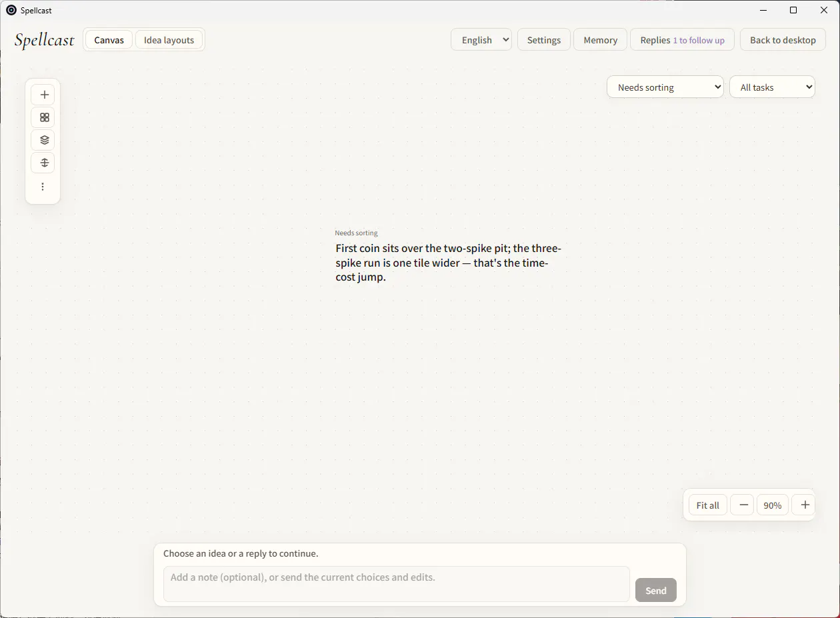Click the Fit all button
840x618 pixels.
[707, 505]
